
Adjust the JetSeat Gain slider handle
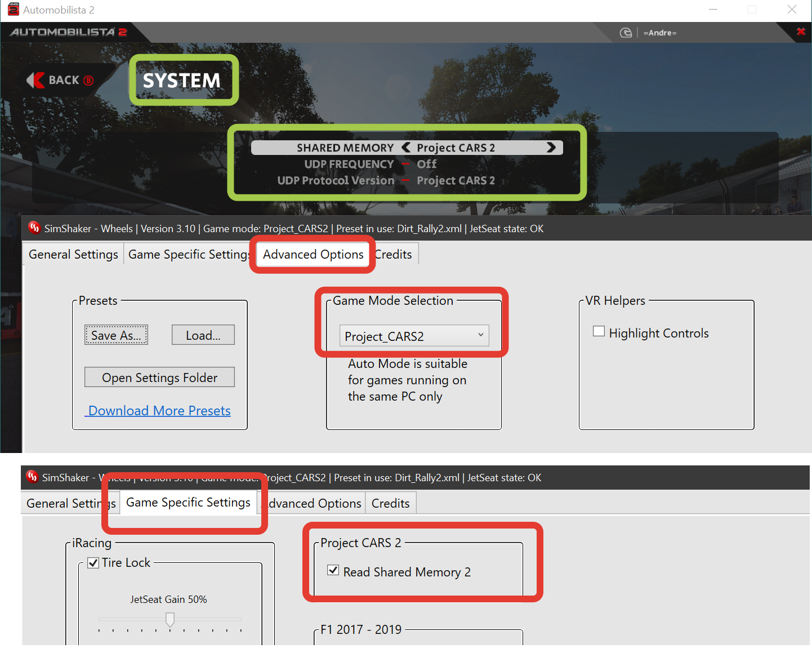pos(170,619)
